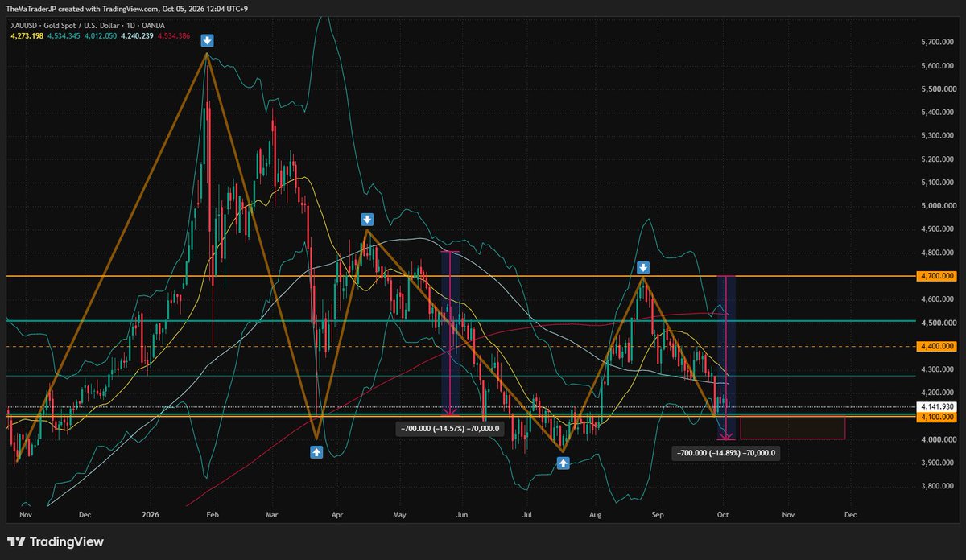Click the current price label 4,141.930
966x560 pixels.
(x=937, y=407)
